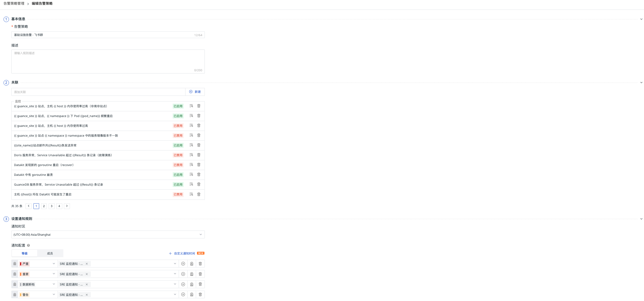Viewport: 644px width, 301px height.
Task: View details of 'GuanceDB 服务异常' monitor
Action: (x=191, y=185)
